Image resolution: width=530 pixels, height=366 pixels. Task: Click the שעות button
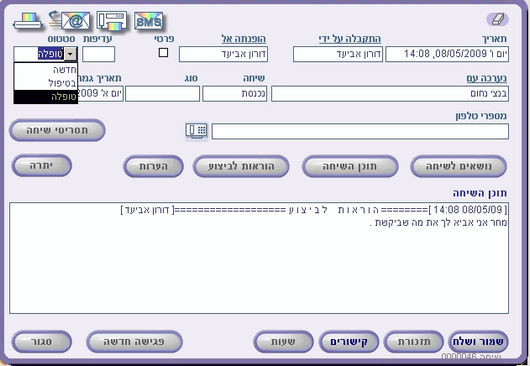click(x=283, y=341)
